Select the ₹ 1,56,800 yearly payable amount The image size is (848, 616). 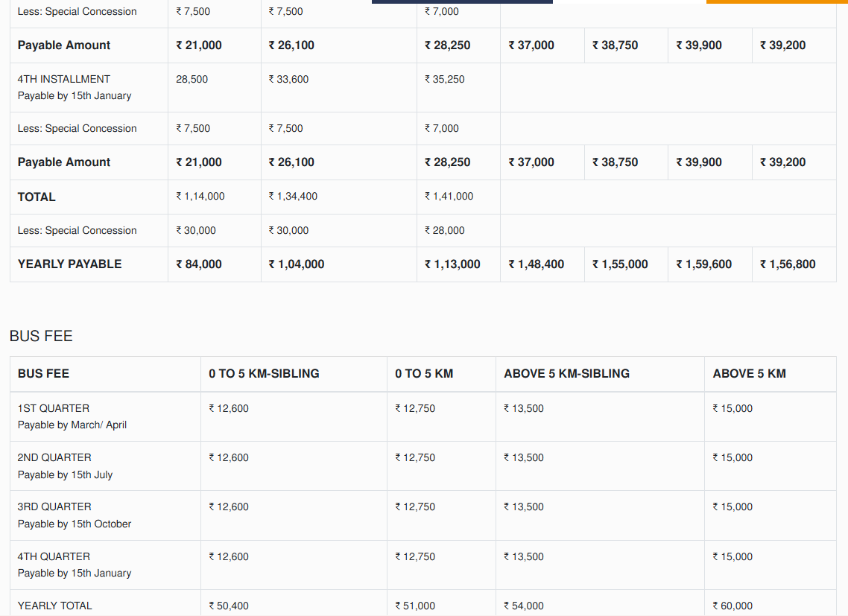click(782, 264)
